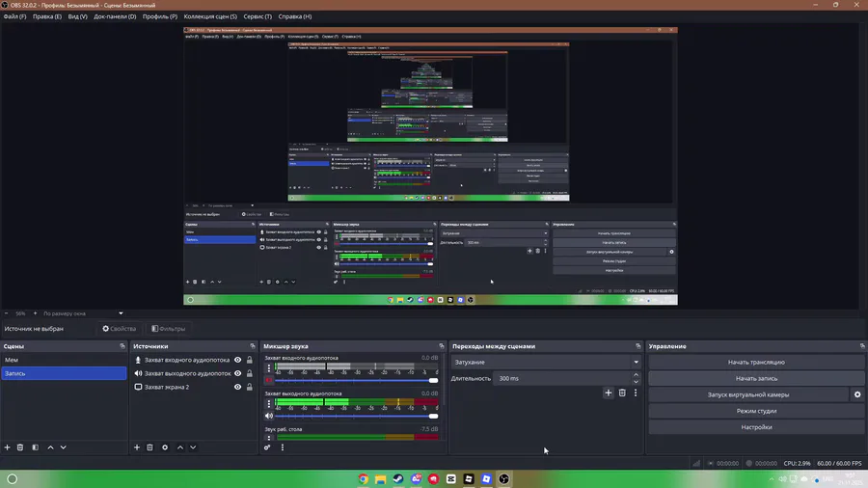The width and height of the screenshot is (868, 488).
Task: Click Начать запись button
Action: pyautogui.click(x=756, y=378)
